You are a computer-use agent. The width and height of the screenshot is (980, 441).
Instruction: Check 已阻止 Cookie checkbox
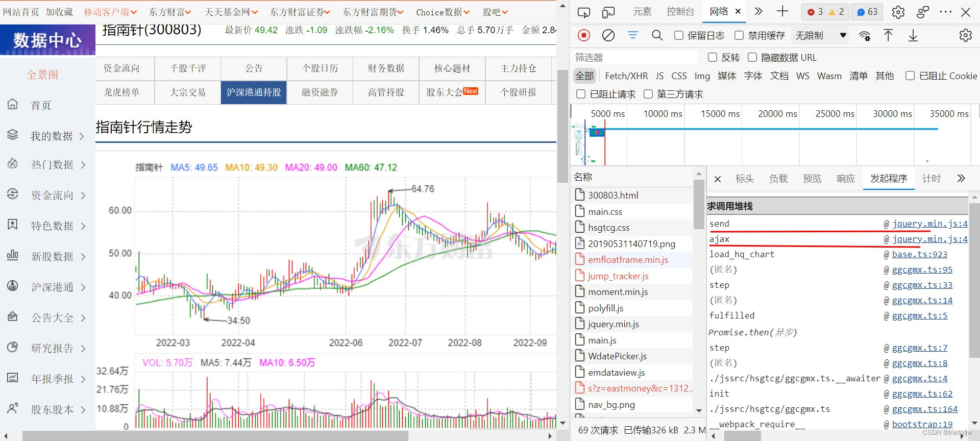[910, 76]
